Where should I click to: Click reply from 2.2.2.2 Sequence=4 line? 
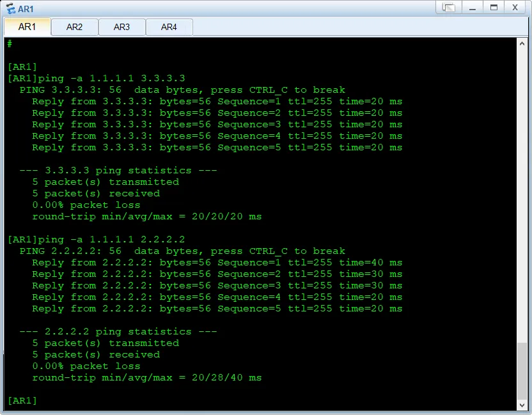[x=217, y=297]
